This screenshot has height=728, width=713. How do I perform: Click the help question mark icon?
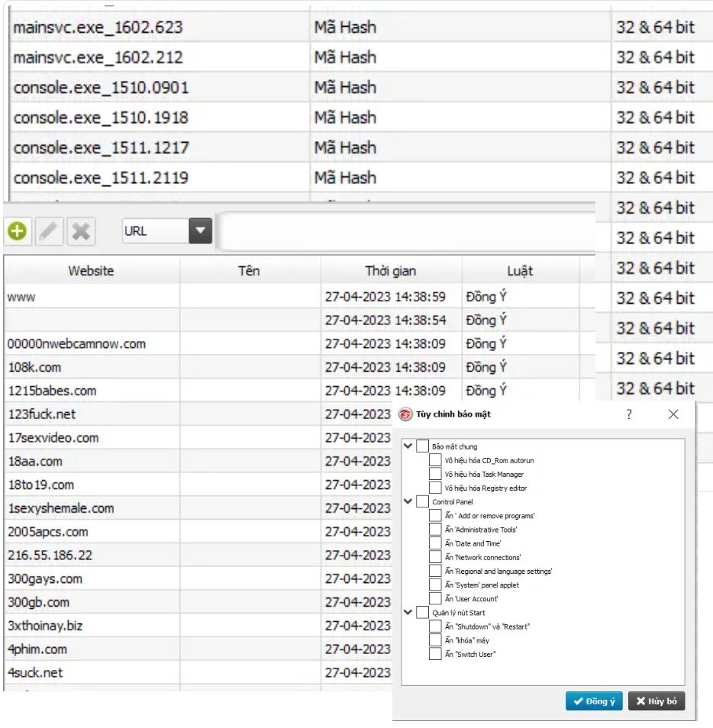(x=629, y=414)
